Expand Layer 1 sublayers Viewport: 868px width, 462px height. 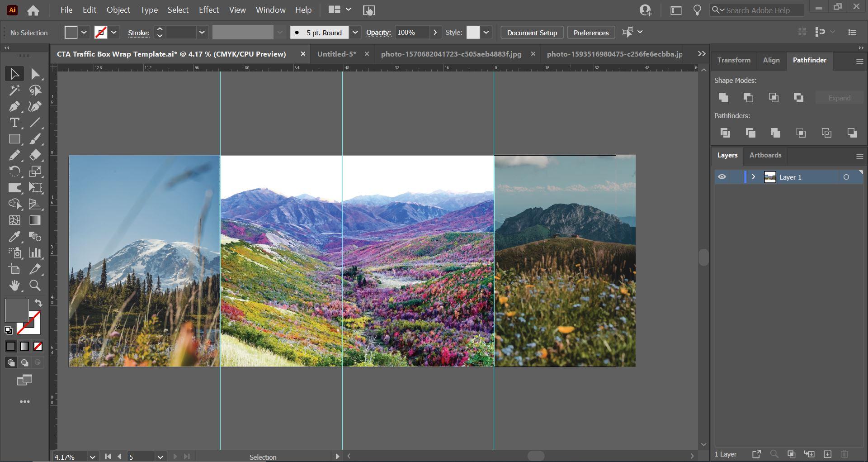(753, 177)
